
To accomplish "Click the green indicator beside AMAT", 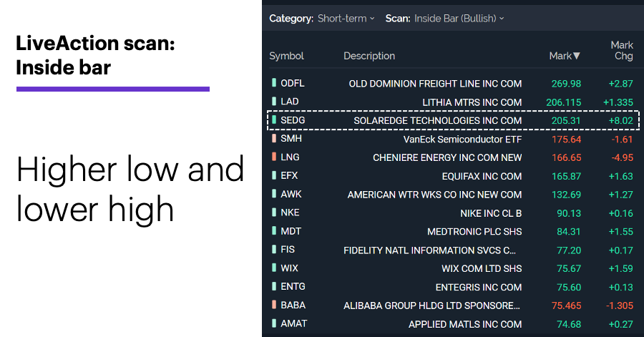I will pos(274,323).
